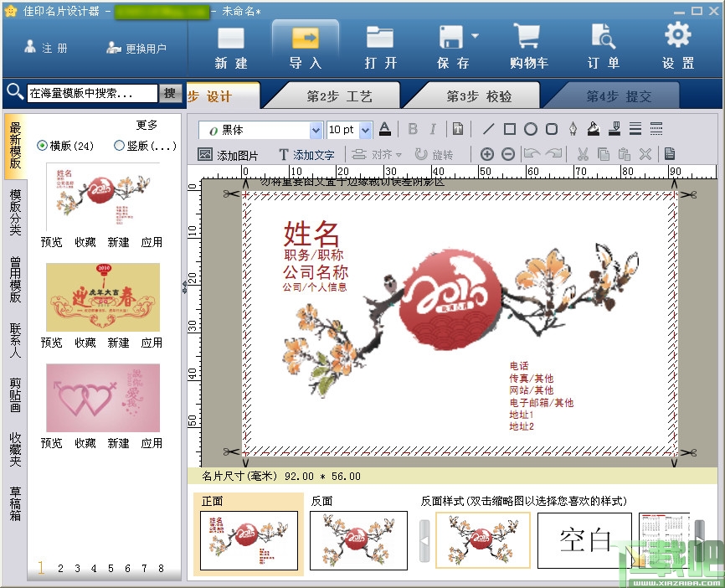Click the magnifier search icon

[15, 91]
